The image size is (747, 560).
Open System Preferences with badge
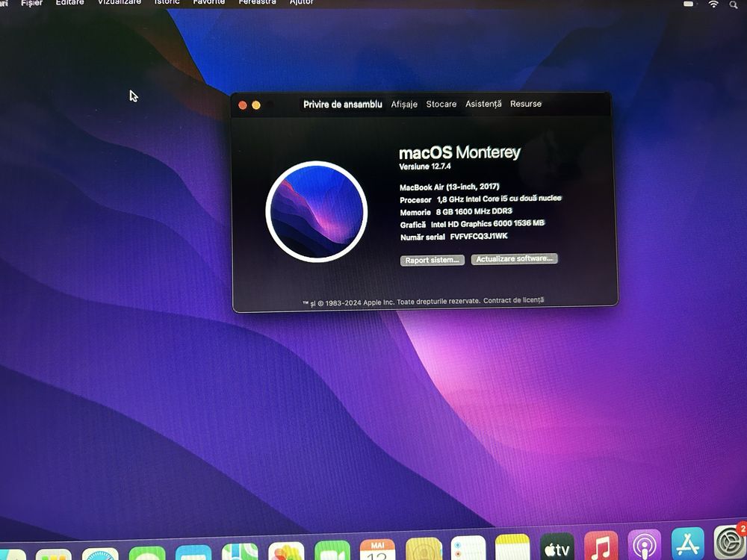tap(730, 542)
